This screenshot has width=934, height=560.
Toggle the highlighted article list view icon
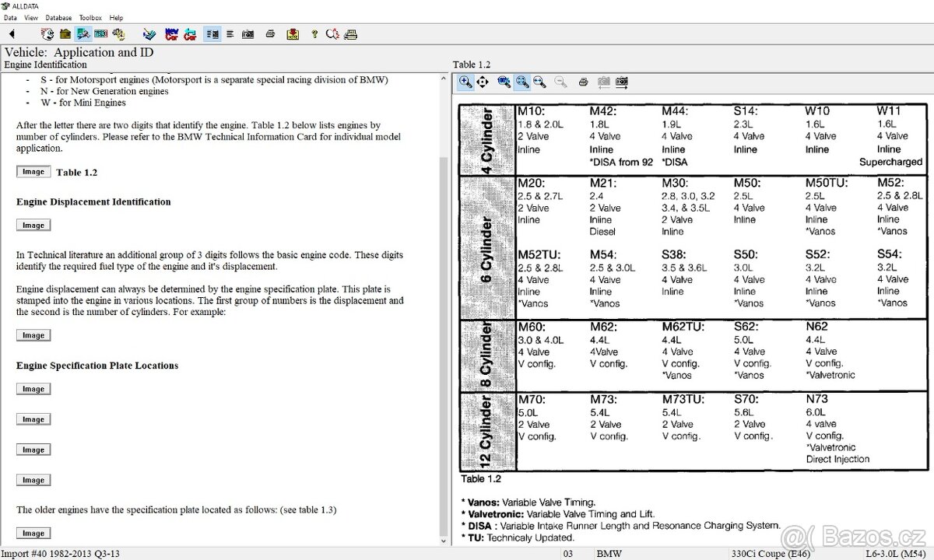click(x=211, y=33)
